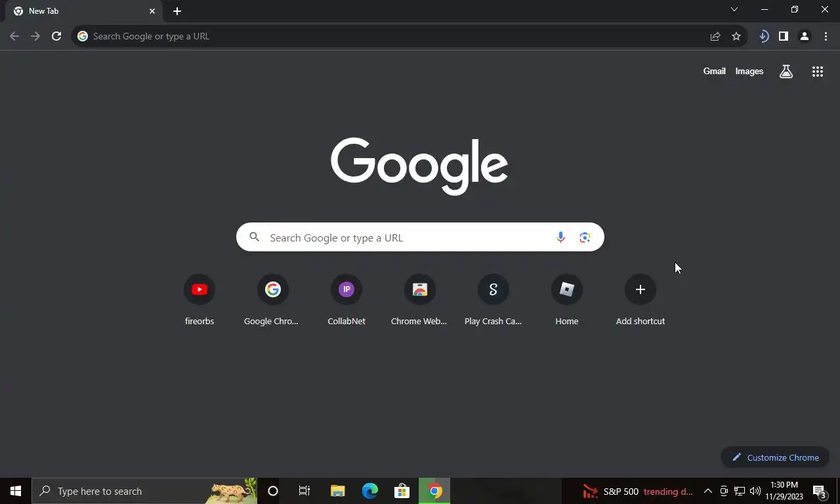Click the share this page icon
This screenshot has width=840, height=504.
pos(715,36)
